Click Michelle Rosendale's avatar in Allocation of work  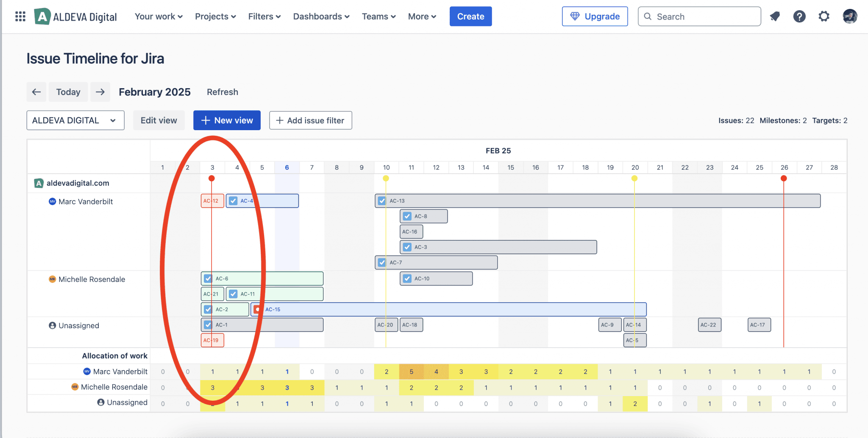pyautogui.click(x=75, y=387)
